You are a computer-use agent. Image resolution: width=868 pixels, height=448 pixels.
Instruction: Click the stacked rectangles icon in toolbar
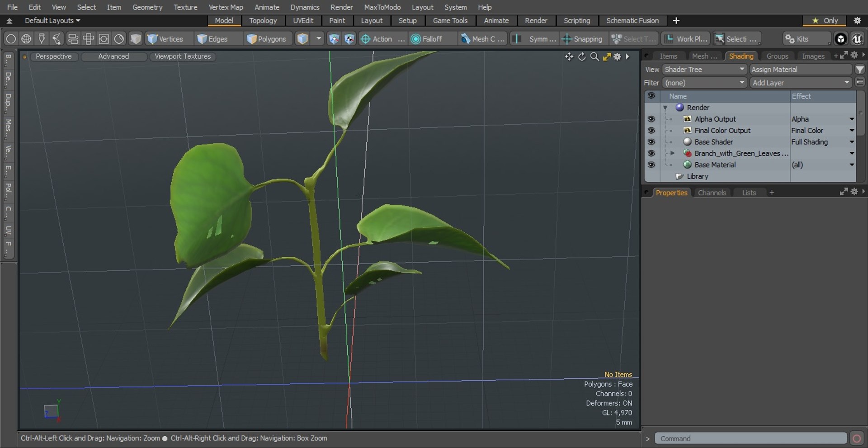[x=73, y=39]
